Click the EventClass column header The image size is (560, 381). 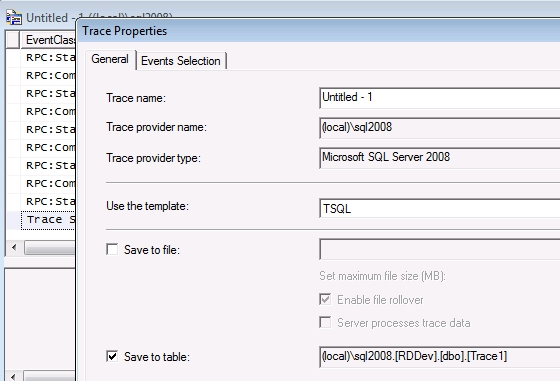pyautogui.click(x=49, y=40)
